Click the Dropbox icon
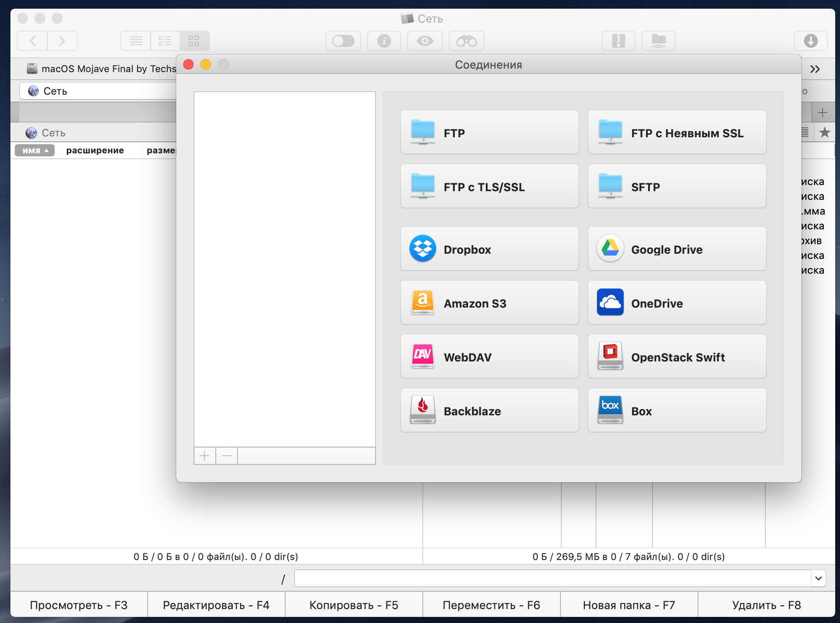Image resolution: width=840 pixels, height=623 pixels. pos(422,249)
